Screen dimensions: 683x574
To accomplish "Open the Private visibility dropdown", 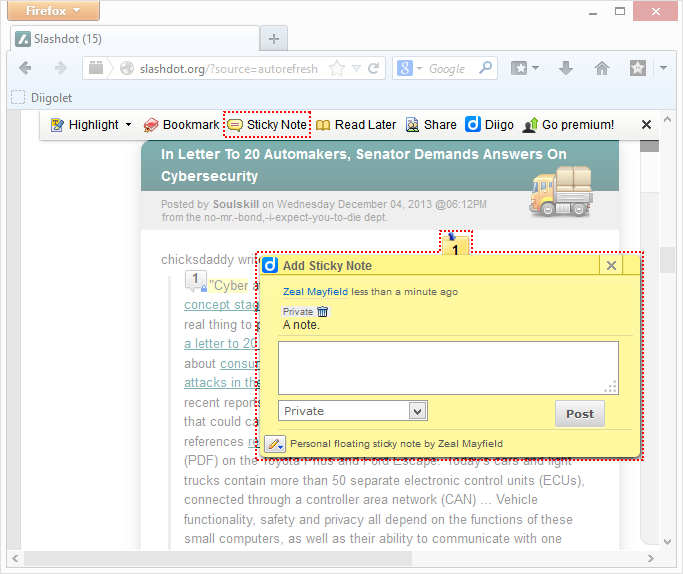I will (x=353, y=411).
